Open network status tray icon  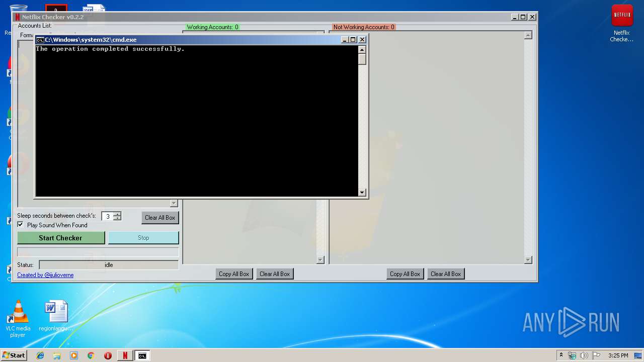pos(572,355)
